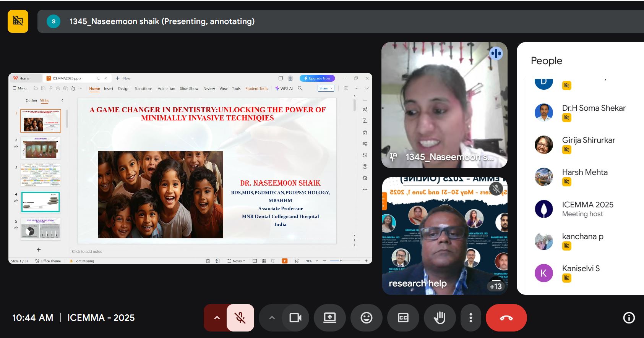Open the Insert tab in shared WPS
The height and width of the screenshot is (338, 644).
[109, 88]
